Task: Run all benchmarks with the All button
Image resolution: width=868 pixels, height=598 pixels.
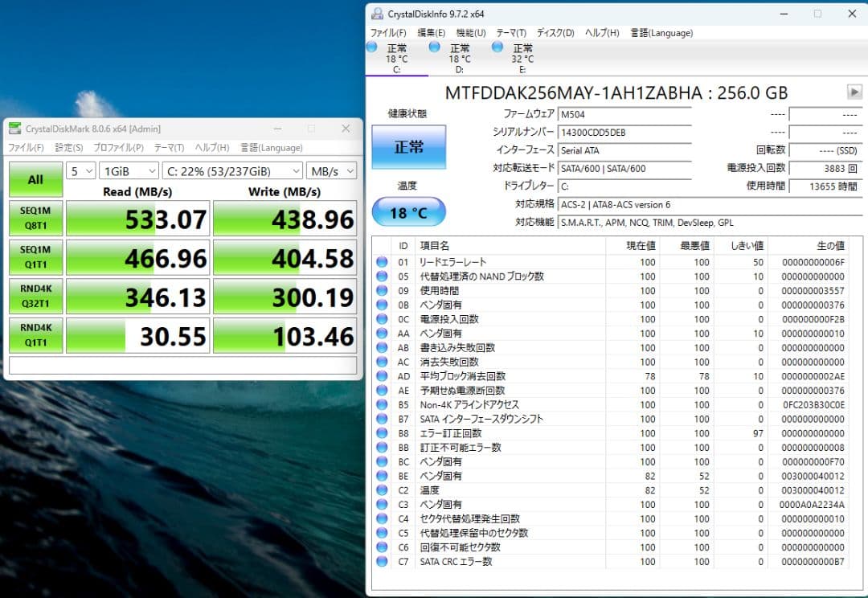Action: pos(35,179)
